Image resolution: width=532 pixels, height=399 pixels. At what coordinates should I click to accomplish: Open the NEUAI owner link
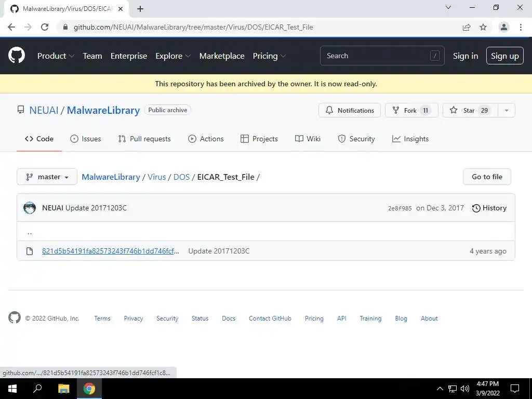(x=44, y=110)
